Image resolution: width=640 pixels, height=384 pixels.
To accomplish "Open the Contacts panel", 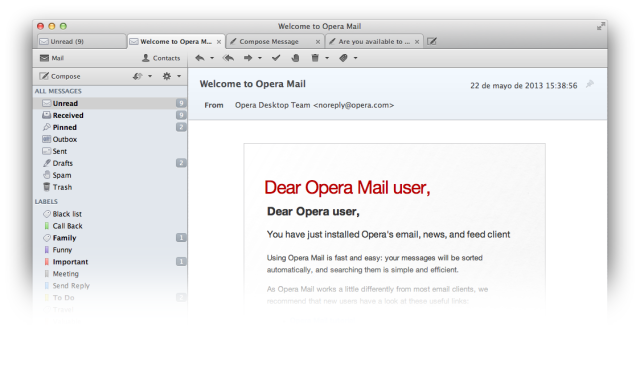I will (161, 58).
